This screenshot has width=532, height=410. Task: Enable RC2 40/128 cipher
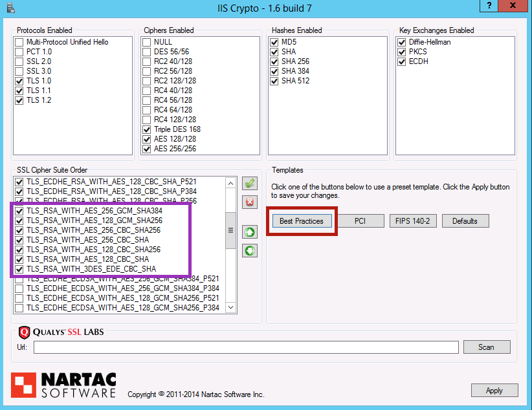[146, 61]
